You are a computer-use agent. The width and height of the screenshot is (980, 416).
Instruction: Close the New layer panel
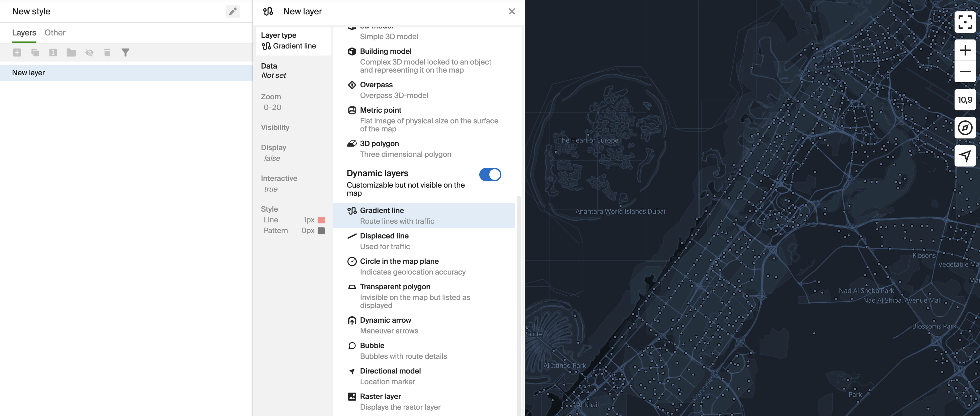click(512, 11)
